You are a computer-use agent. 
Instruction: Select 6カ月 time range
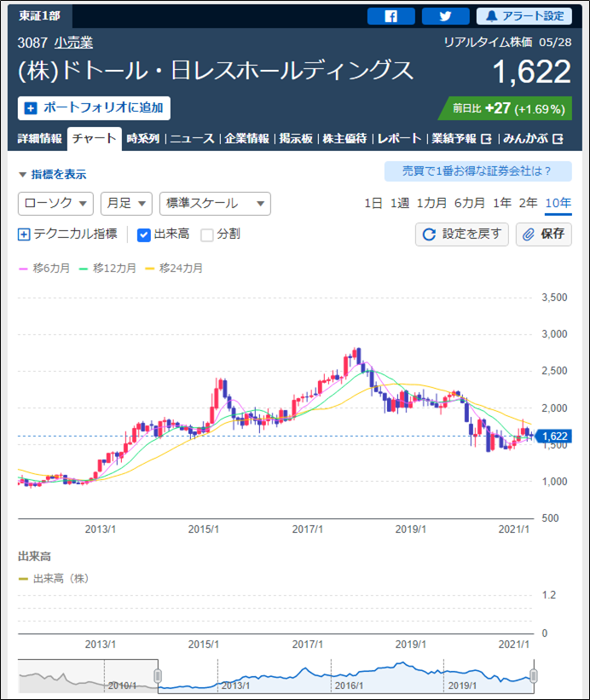click(470, 203)
